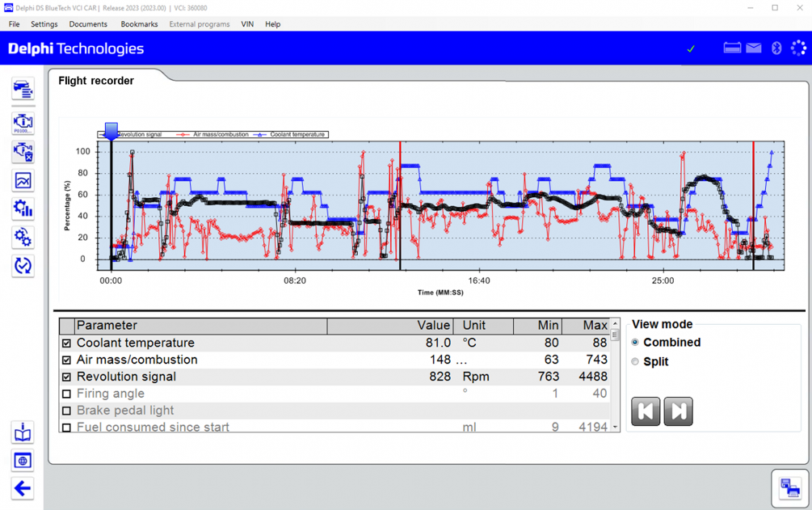Open the real-time data graph icon
812x510 pixels.
(23, 181)
